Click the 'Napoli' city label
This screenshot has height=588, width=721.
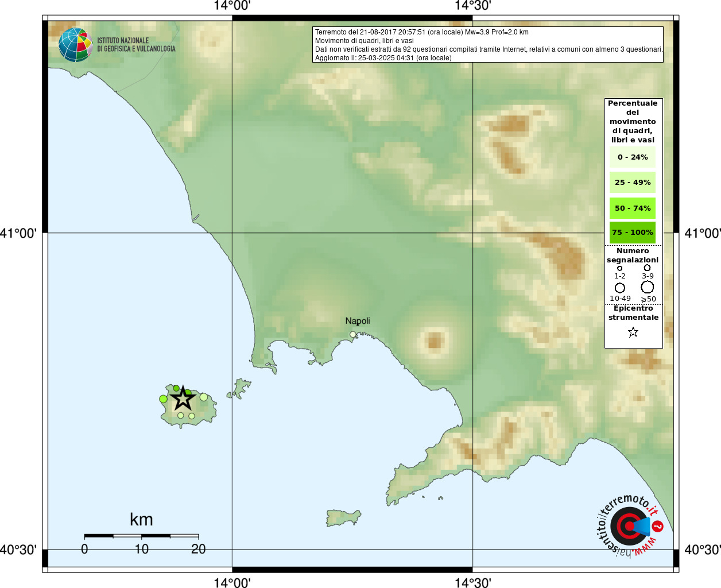[x=358, y=321]
